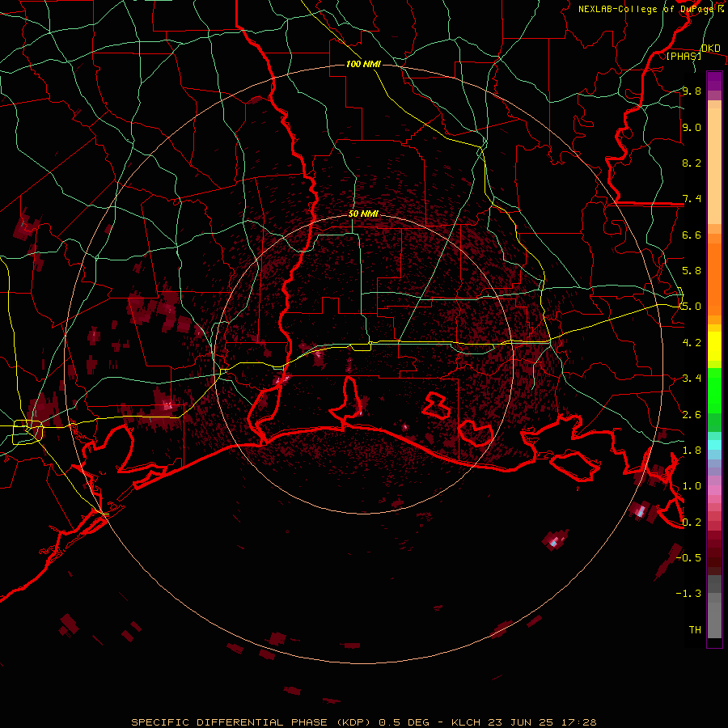Click the 6.6 value on the color scale
Screen dimensions: 728x728
coord(692,235)
